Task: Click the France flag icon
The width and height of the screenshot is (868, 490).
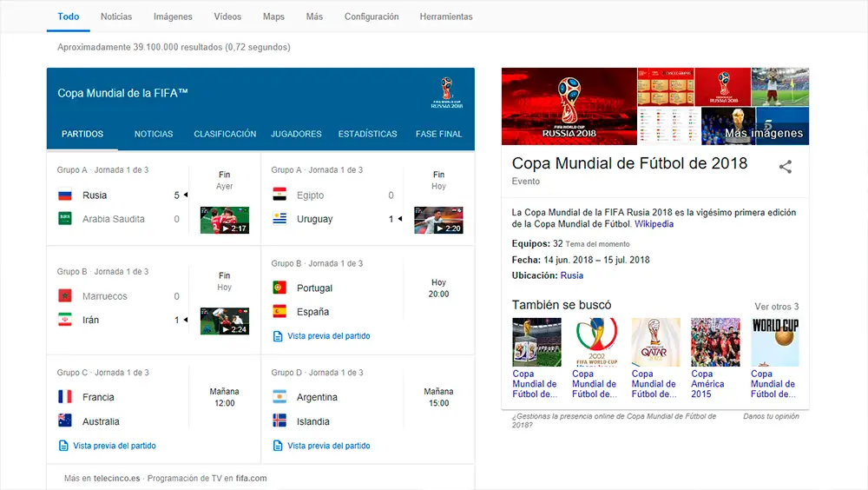Action: pyautogui.click(x=65, y=397)
